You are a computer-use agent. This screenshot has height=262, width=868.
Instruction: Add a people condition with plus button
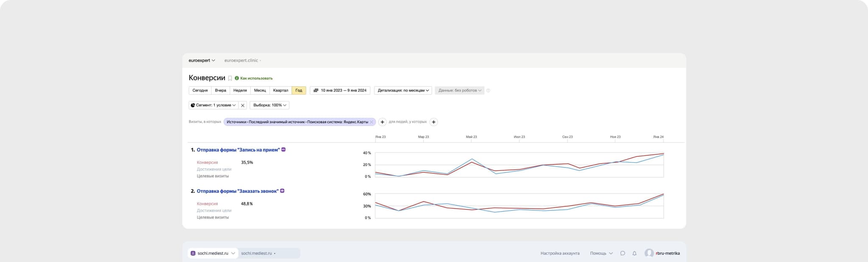(x=434, y=122)
